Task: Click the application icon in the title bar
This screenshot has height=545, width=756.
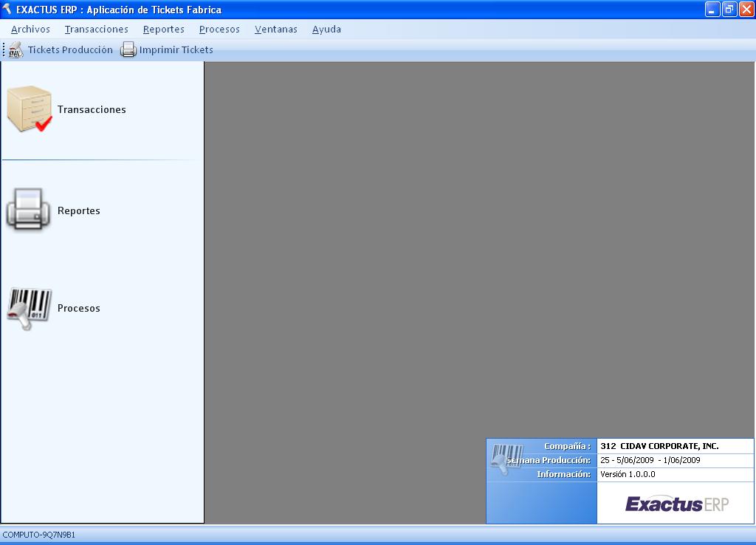Action: pyautogui.click(x=8, y=10)
